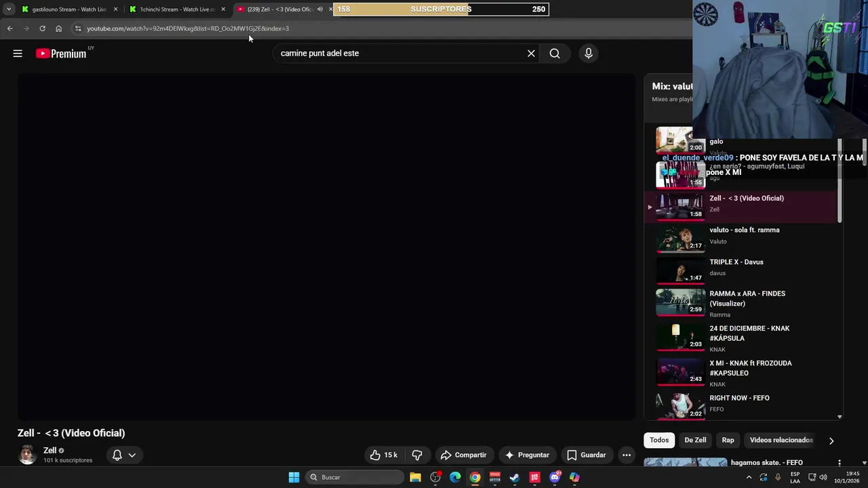Dislike the Zell video

click(417, 455)
